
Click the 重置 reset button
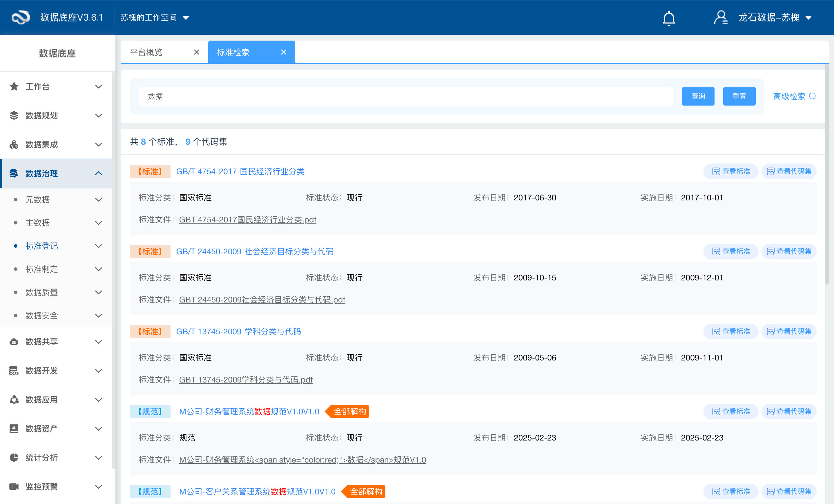point(739,96)
